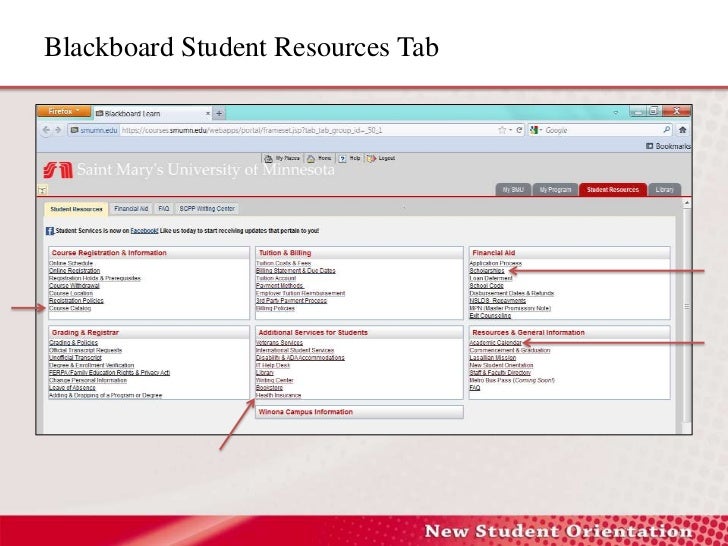The image size is (728, 546).
Task: Open the Unofficial Transcript link
Action: click(x=75, y=358)
